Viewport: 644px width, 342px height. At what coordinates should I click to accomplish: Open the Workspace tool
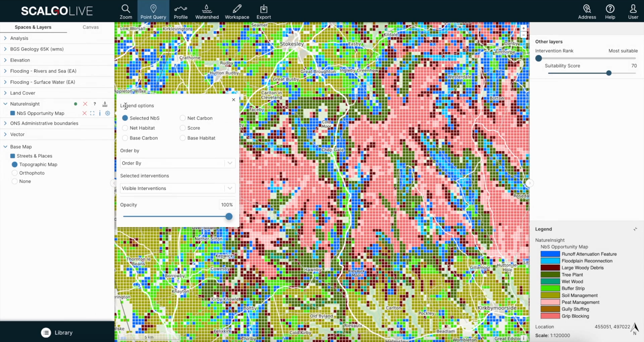coord(237,12)
